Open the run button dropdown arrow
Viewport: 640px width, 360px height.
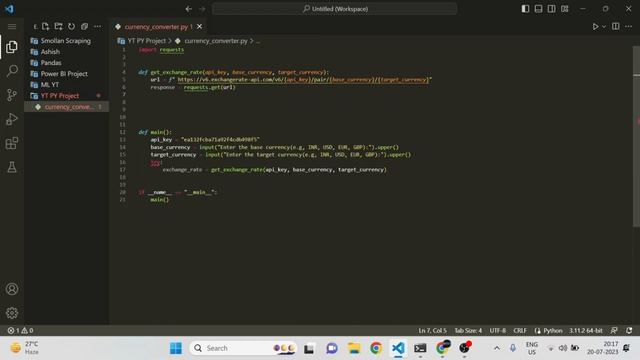click(604, 27)
